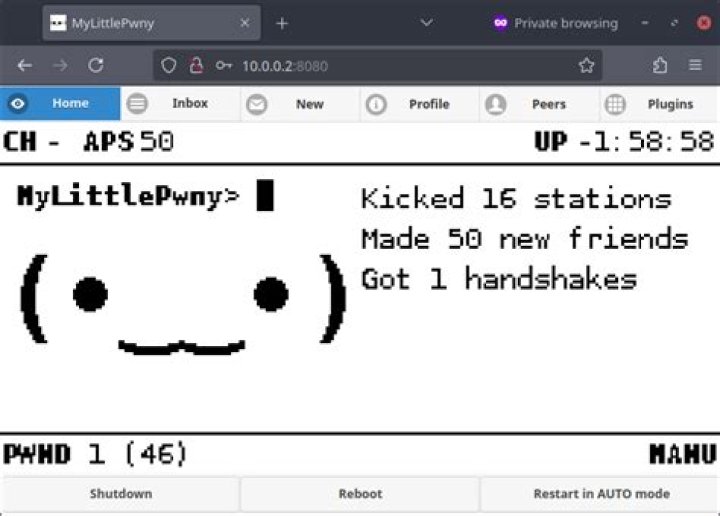Go back to the previous page
The height and width of the screenshot is (516, 720).
click(x=25, y=65)
